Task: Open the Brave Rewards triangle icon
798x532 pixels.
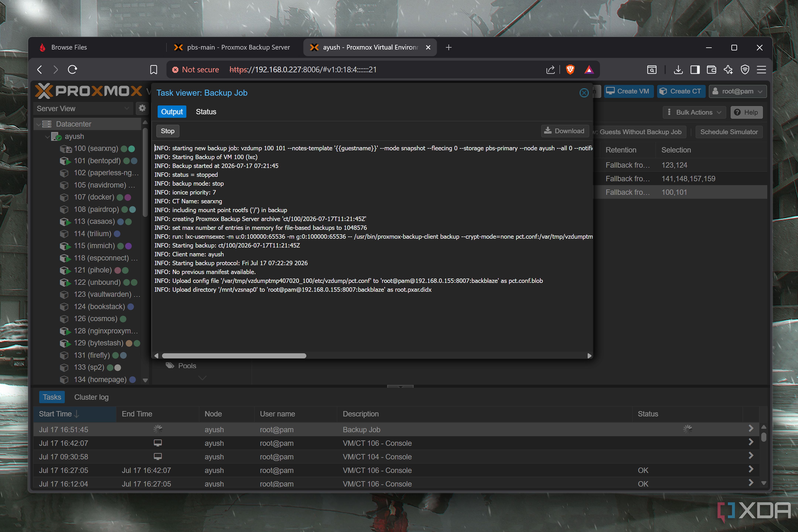Action: tap(589, 70)
